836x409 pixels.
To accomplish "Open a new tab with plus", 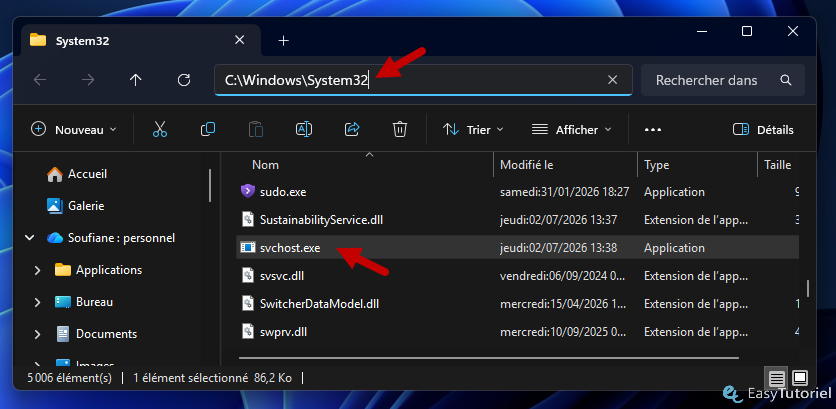I will click(284, 41).
